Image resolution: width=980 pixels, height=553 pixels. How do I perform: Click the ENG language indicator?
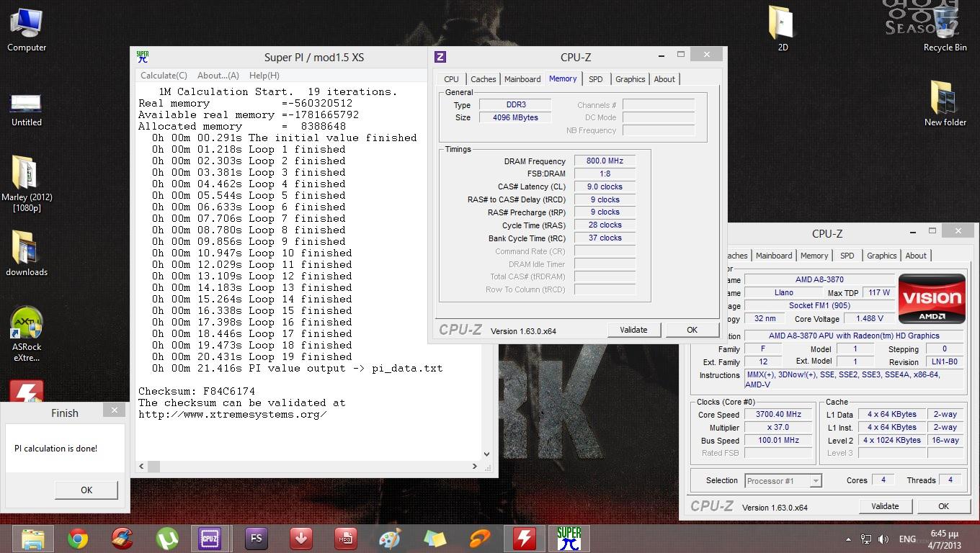coord(907,539)
